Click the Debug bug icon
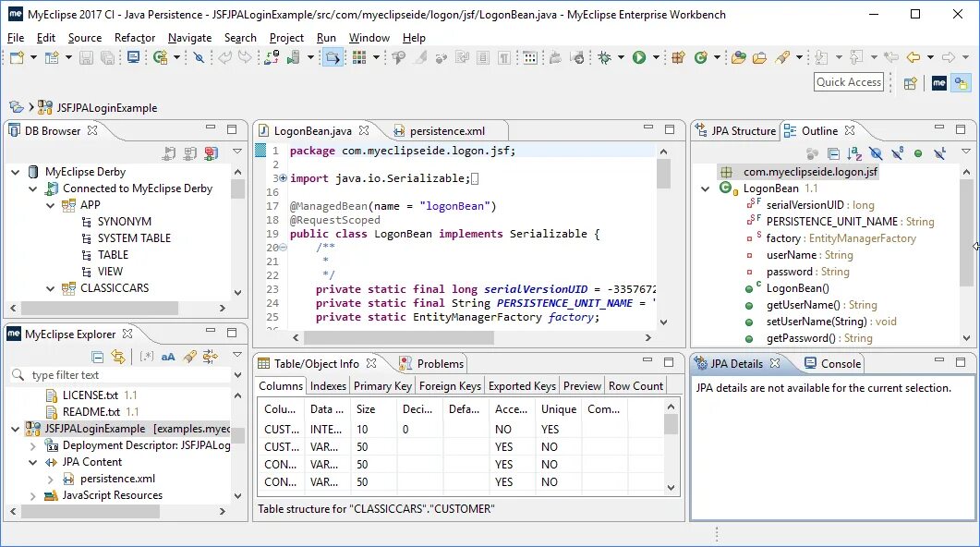The height and width of the screenshot is (547, 980). click(604, 57)
